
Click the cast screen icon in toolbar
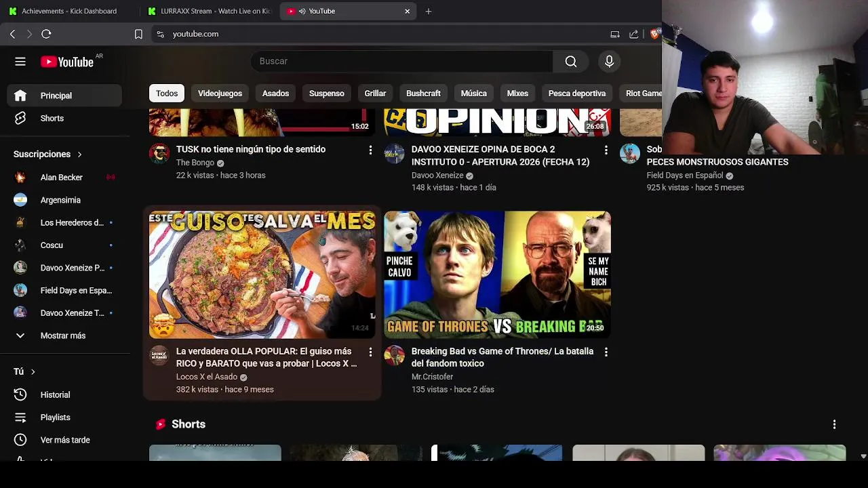615,34
